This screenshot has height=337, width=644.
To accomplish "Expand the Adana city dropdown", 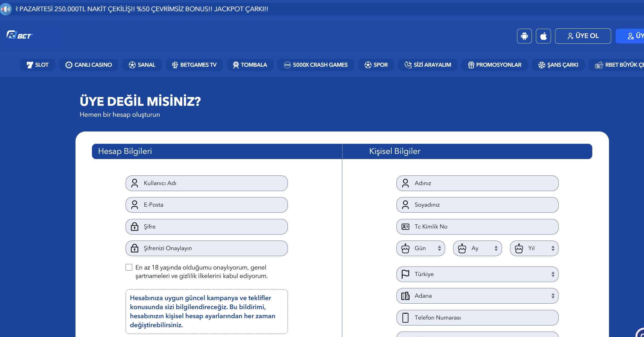I will [477, 296].
